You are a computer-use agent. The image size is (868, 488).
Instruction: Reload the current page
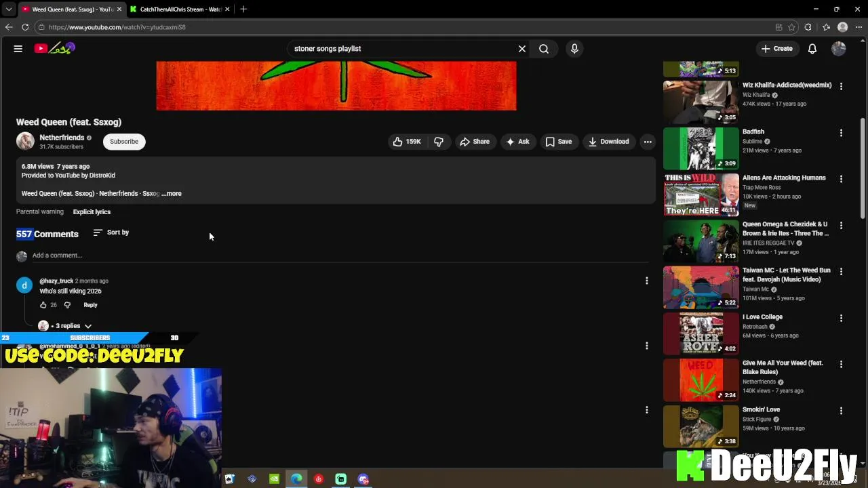25,27
